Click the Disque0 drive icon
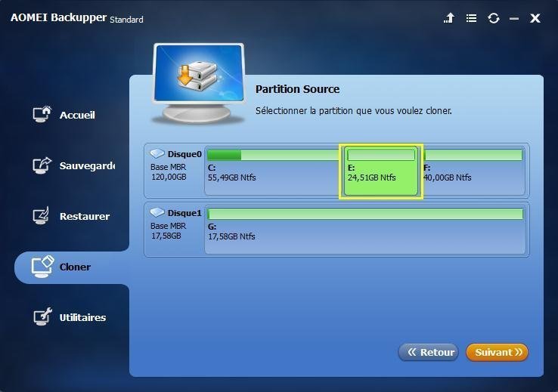 pos(157,153)
